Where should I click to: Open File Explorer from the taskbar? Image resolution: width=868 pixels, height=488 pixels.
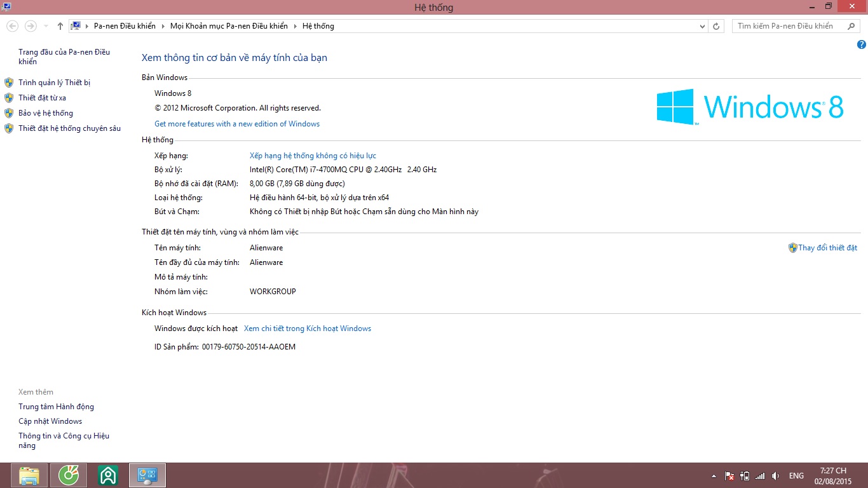(29, 475)
